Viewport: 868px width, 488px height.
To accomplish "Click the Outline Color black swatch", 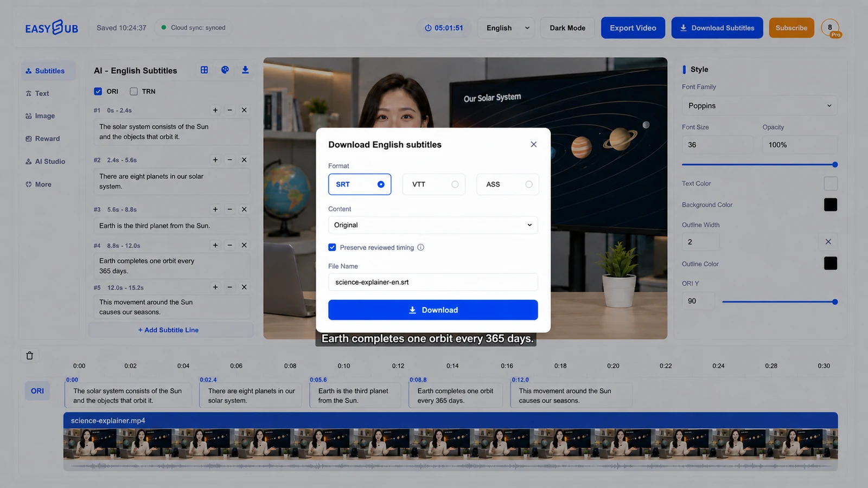I will click(x=831, y=264).
